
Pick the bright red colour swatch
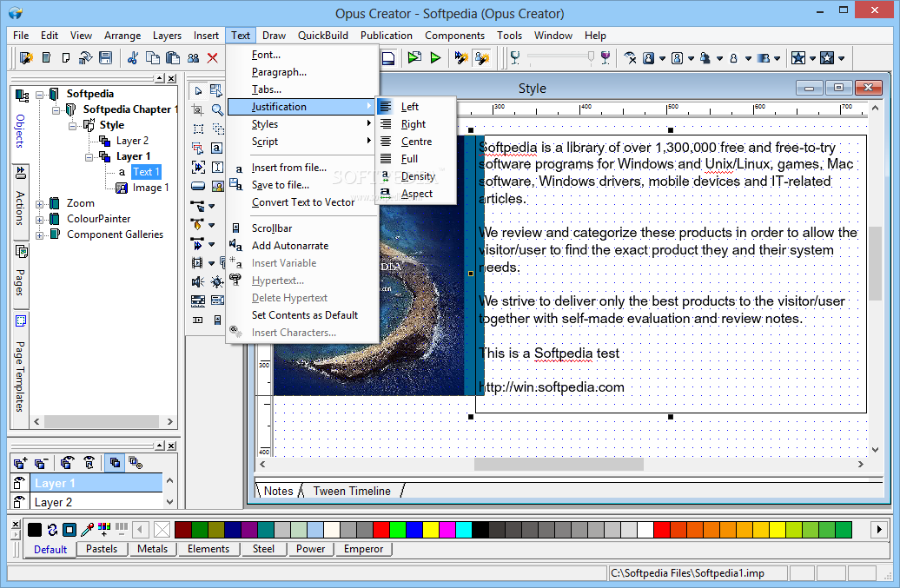point(381,530)
